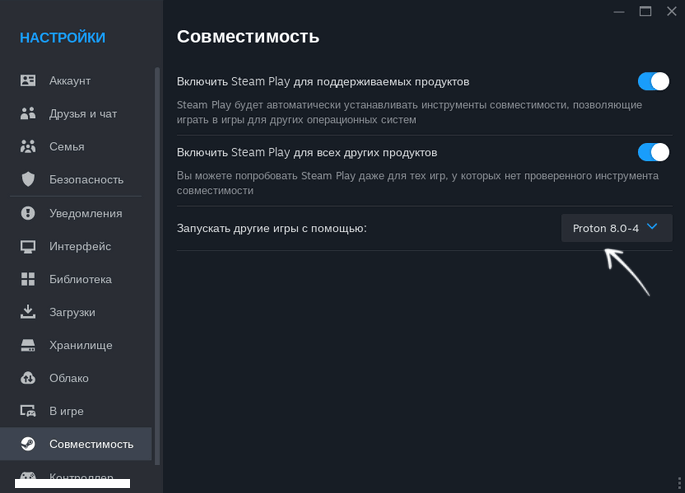Maximize the settings window
This screenshot has height=493, width=685.
pos(645,11)
